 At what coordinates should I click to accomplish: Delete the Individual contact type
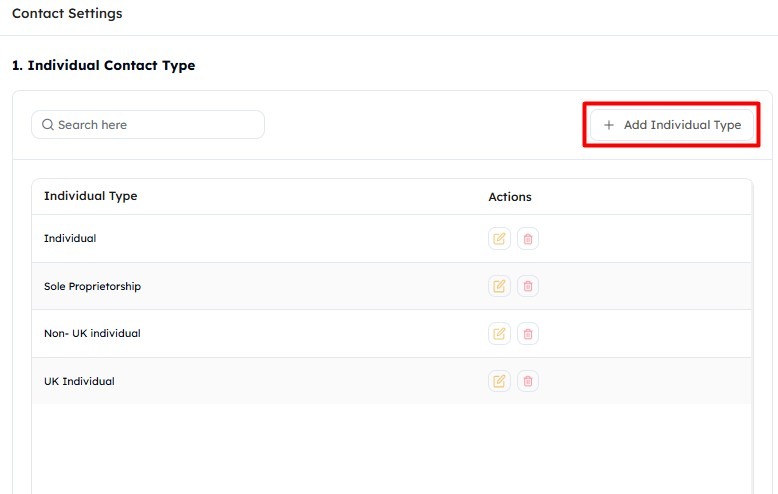528,239
